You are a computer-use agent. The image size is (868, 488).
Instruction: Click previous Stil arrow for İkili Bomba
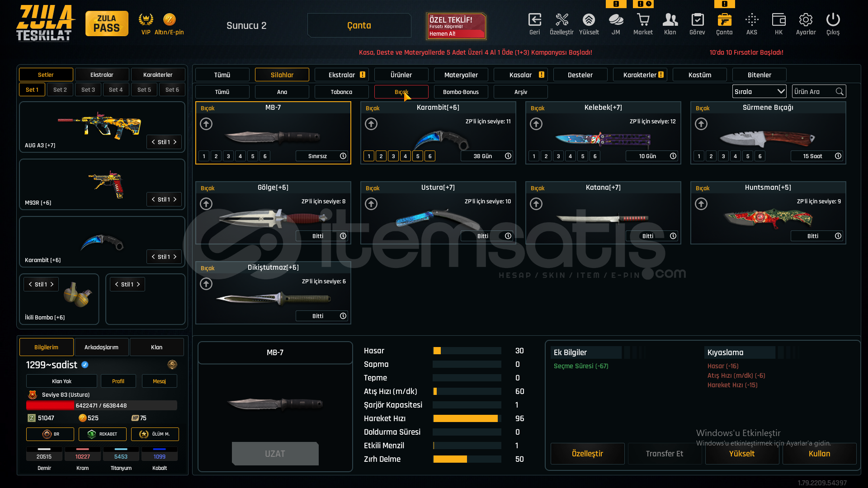30,284
